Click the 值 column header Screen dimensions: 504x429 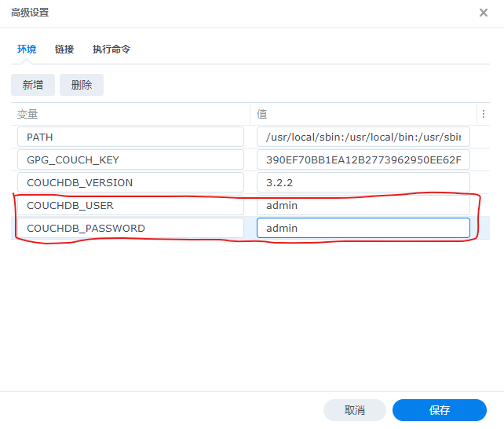pos(363,114)
